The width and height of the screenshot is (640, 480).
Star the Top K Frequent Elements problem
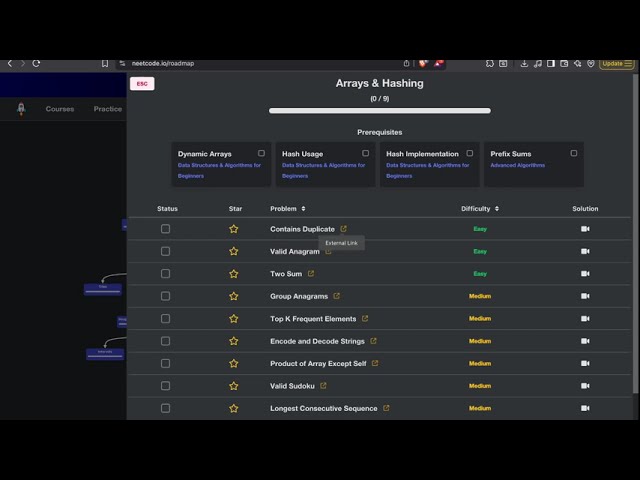[233, 319]
